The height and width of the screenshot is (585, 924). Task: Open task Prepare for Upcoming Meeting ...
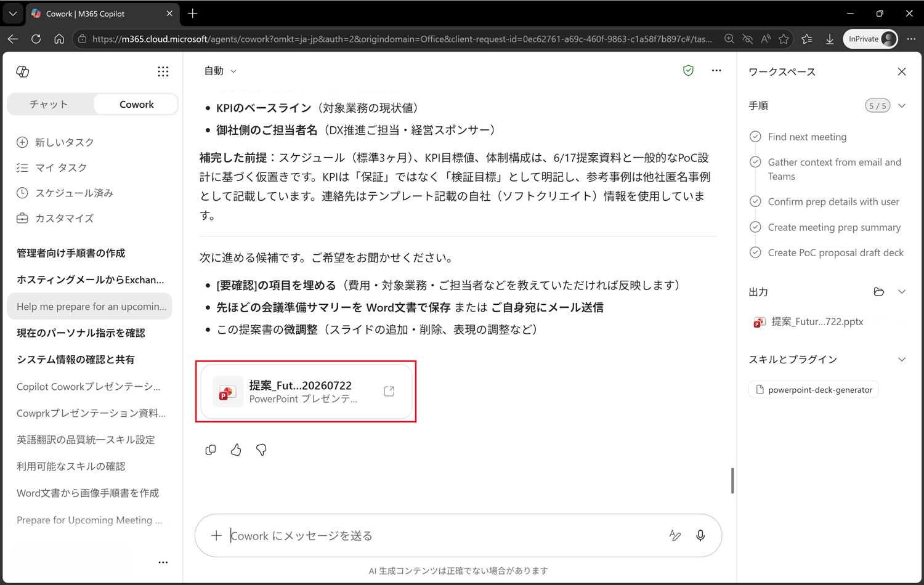pyautogui.click(x=89, y=520)
